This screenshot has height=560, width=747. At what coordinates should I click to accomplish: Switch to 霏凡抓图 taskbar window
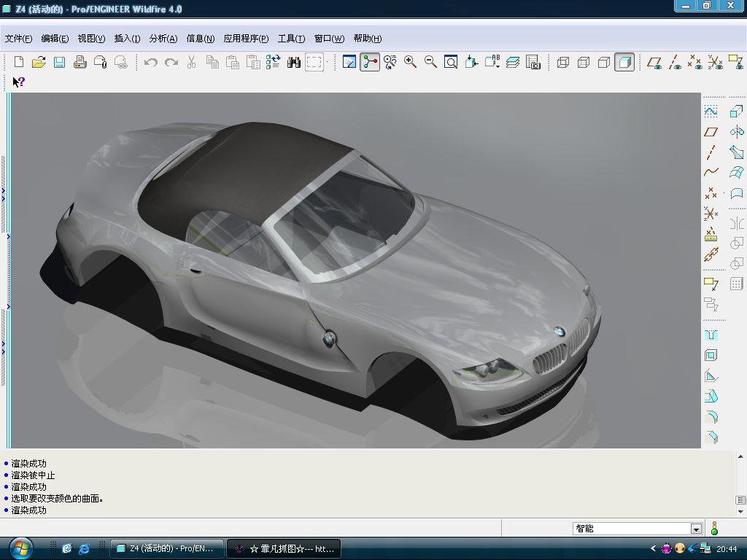(x=284, y=548)
